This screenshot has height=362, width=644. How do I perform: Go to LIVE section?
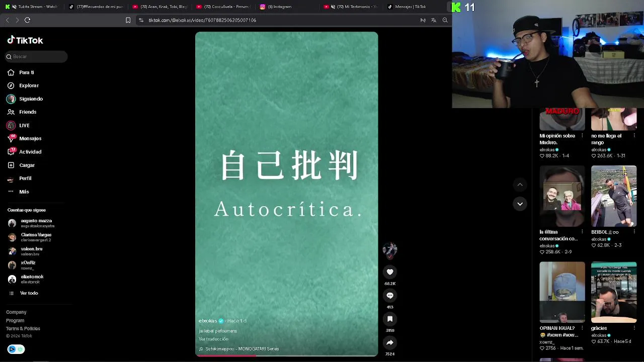tap(18, 125)
